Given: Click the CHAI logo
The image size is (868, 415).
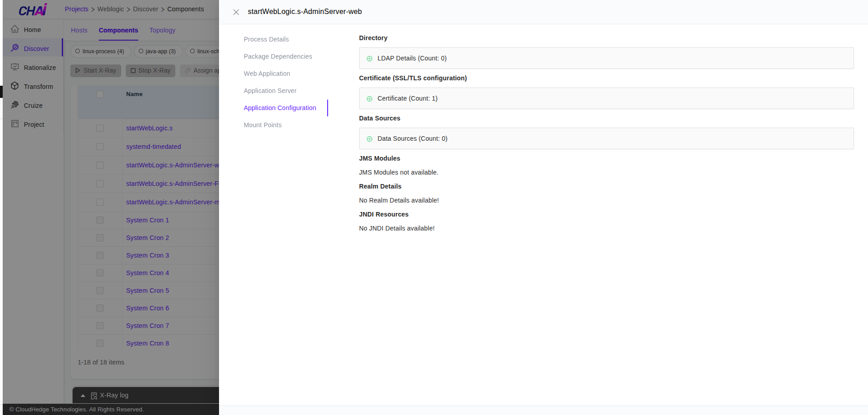Looking at the screenshot, I should (32, 9).
